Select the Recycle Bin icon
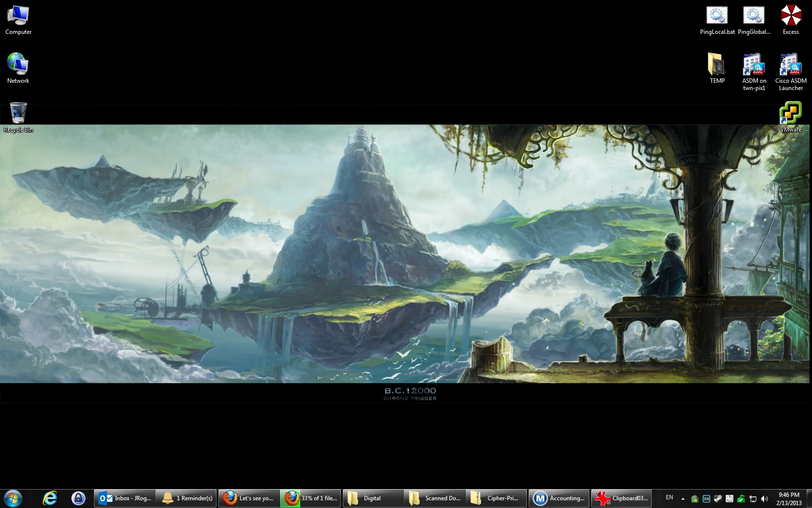The height and width of the screenshot is (508, 812). [18, 117]
